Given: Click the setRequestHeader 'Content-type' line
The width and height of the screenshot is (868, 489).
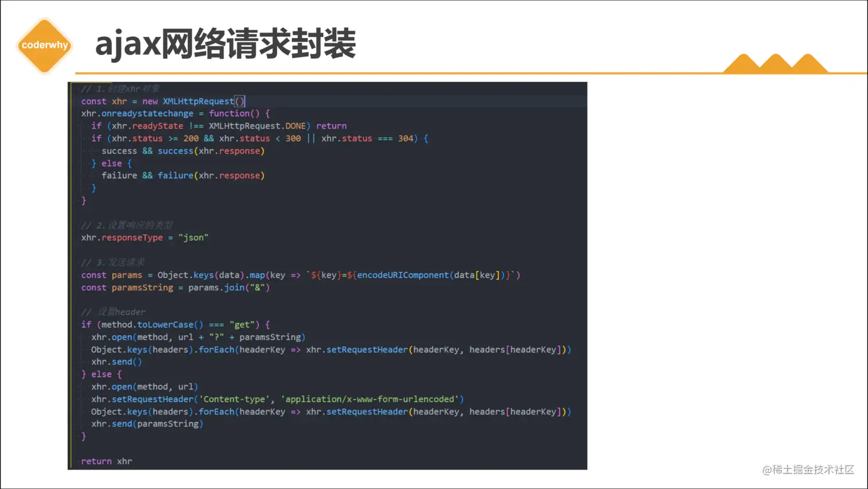Looking at the screenshot, I should pyautogui.click(x=277, y=399).
